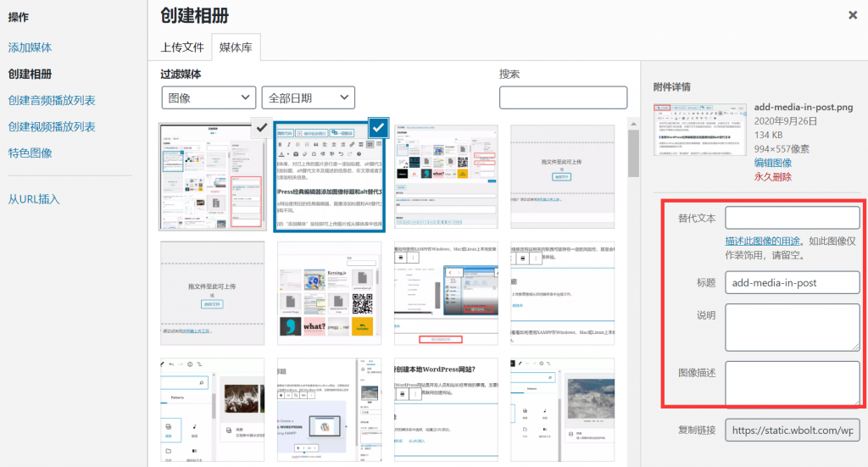Screen dimensions: 868x467
Task: Uncheck the gray checkmark on first thumbnail
Action: coord(261,128)
